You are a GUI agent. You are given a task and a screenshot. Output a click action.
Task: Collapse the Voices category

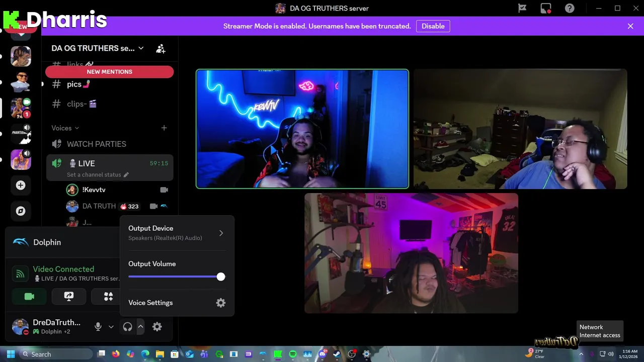coord(65,128)
